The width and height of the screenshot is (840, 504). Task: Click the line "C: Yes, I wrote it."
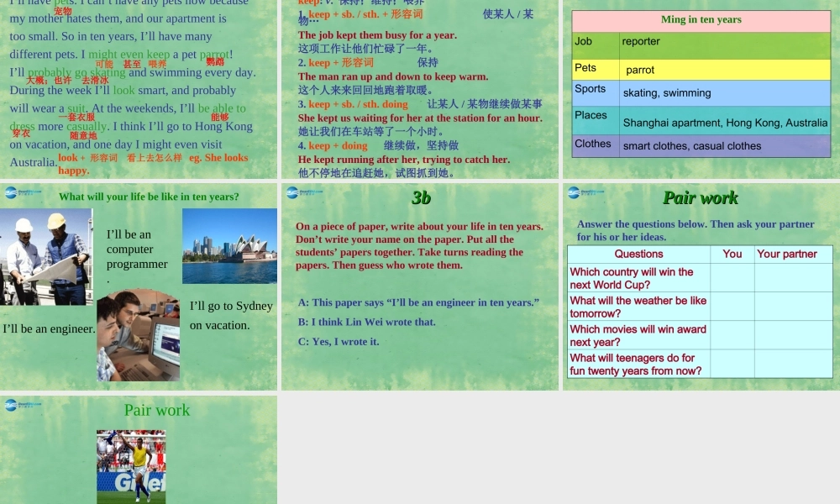pos(339,342)
